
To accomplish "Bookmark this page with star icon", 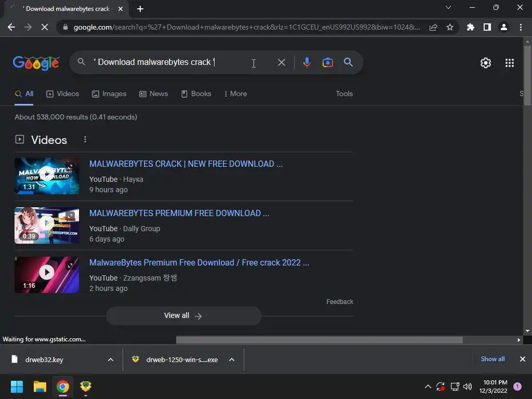I will click(x=450, y=27).
